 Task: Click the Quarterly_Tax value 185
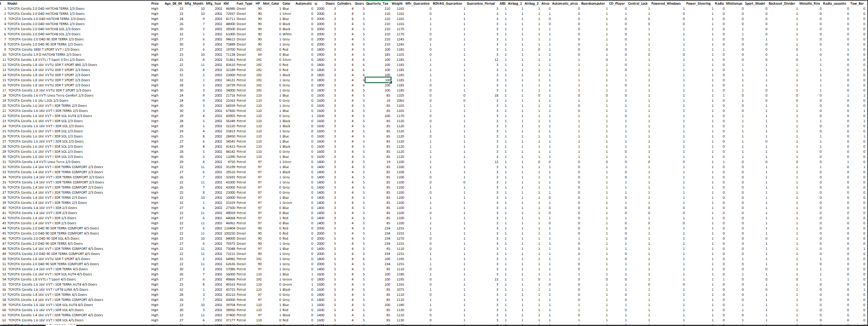[387, 54]
